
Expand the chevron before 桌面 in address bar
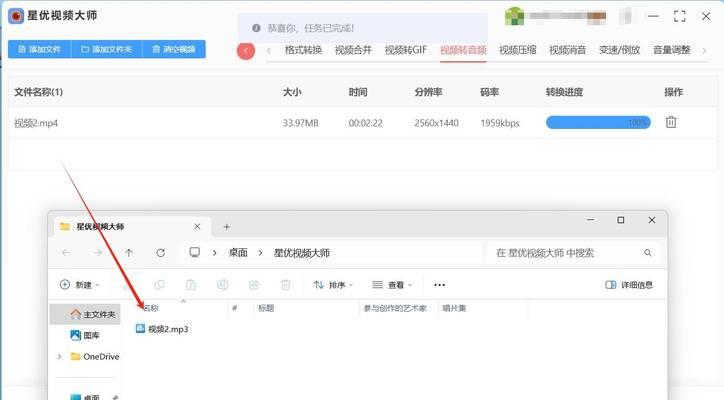(215, 253)
